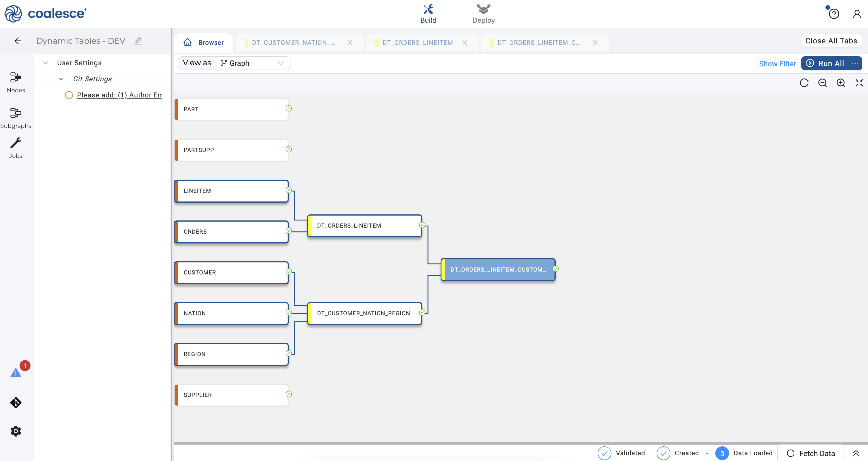Switch to the Deploy tab

pyautogui.click(x=483, y=14)
